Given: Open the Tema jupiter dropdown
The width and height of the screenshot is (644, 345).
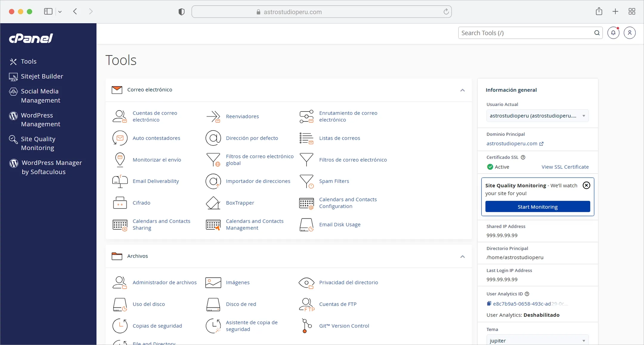Looking at the screenshot, I should pos(537,341).
